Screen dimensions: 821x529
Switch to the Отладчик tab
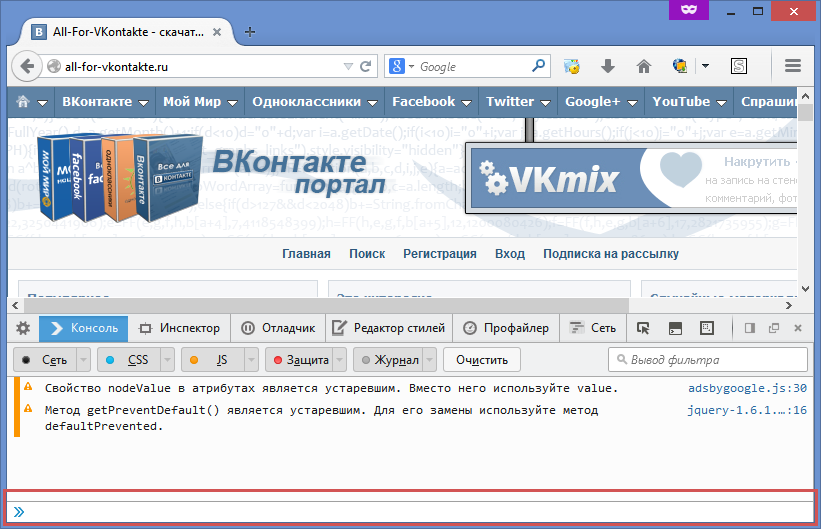[278, 328]
